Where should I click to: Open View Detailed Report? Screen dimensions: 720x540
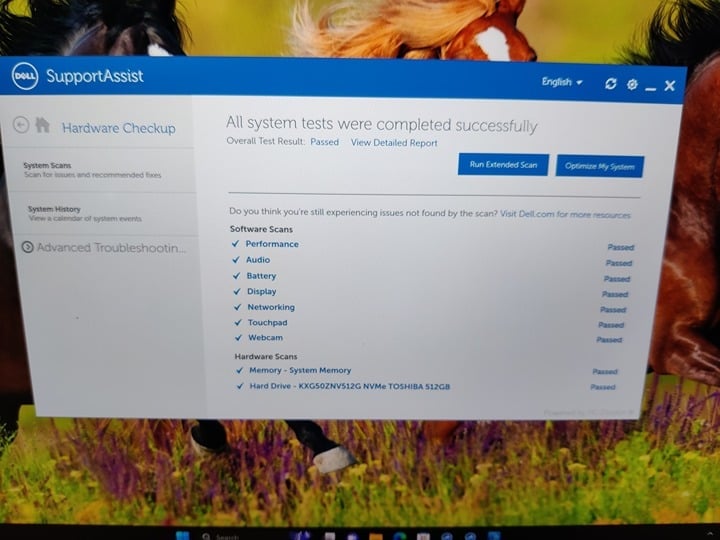tap(394, 143)
